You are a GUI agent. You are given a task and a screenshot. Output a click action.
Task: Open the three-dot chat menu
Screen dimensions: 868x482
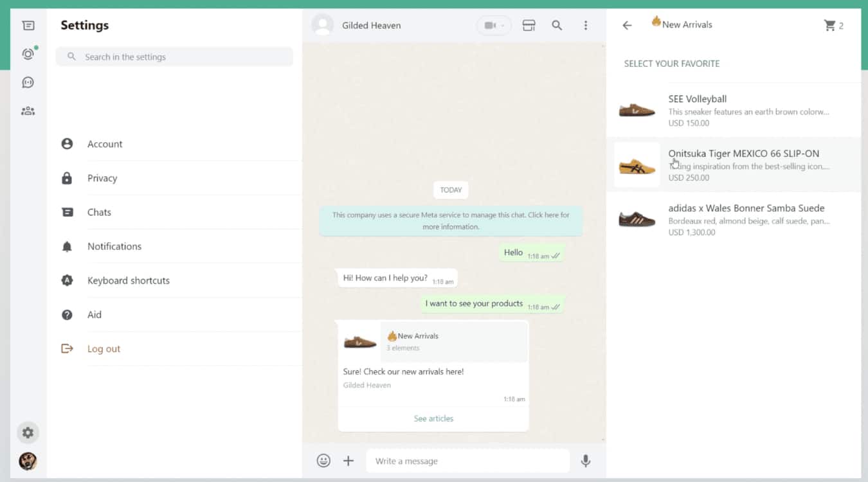point(585,26)
